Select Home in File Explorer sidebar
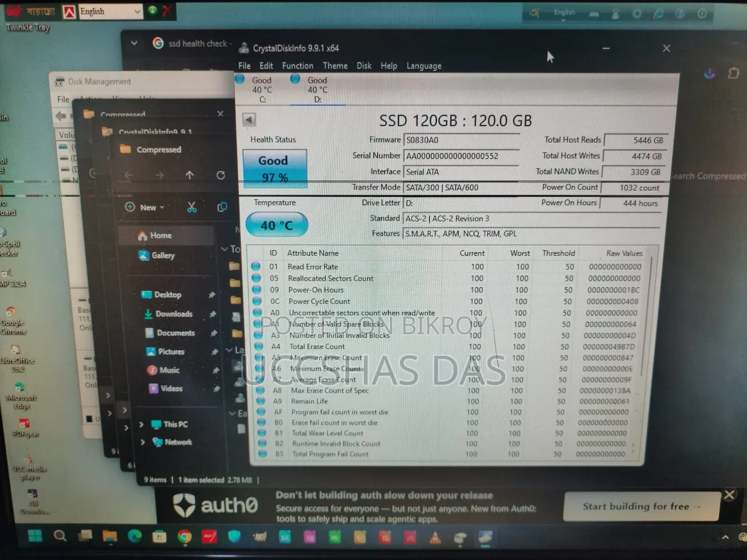Image resolution: width=747 pixels, height=560 pixels. tap(166, 236)
